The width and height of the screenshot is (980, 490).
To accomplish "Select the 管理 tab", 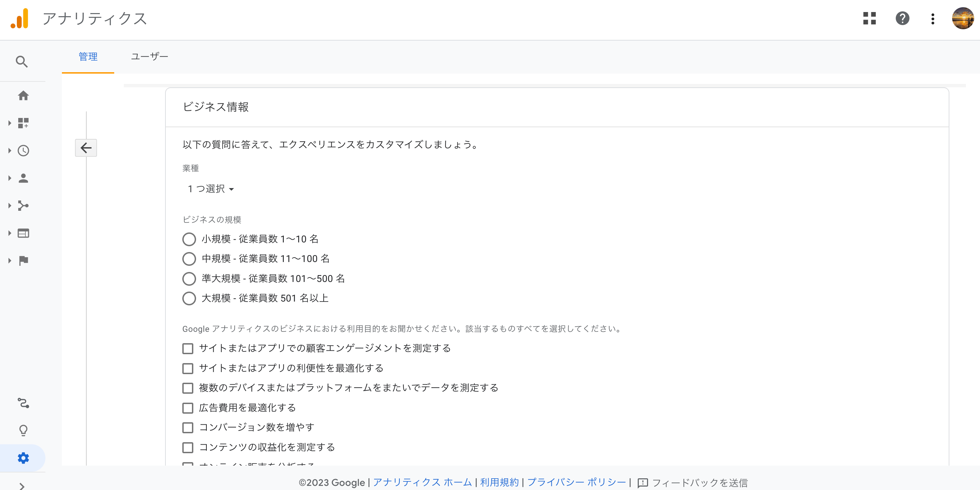I will click(88, 57).
